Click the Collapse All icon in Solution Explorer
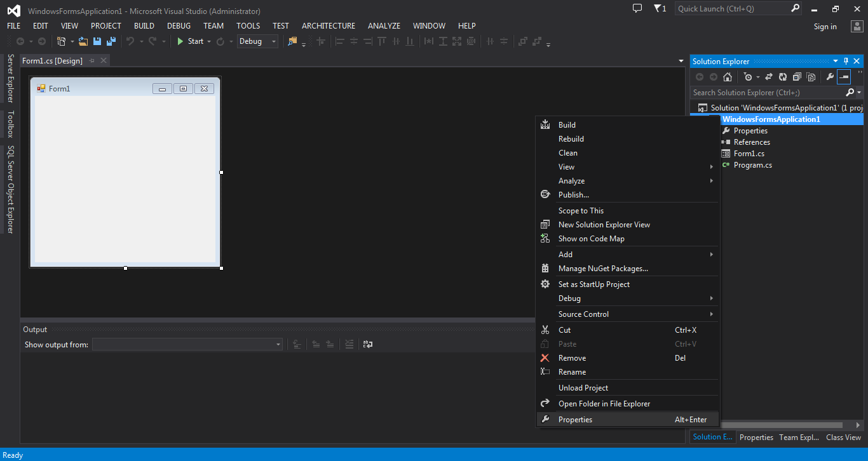This screenshot has height=461, width=868. (x=797, y=77)
